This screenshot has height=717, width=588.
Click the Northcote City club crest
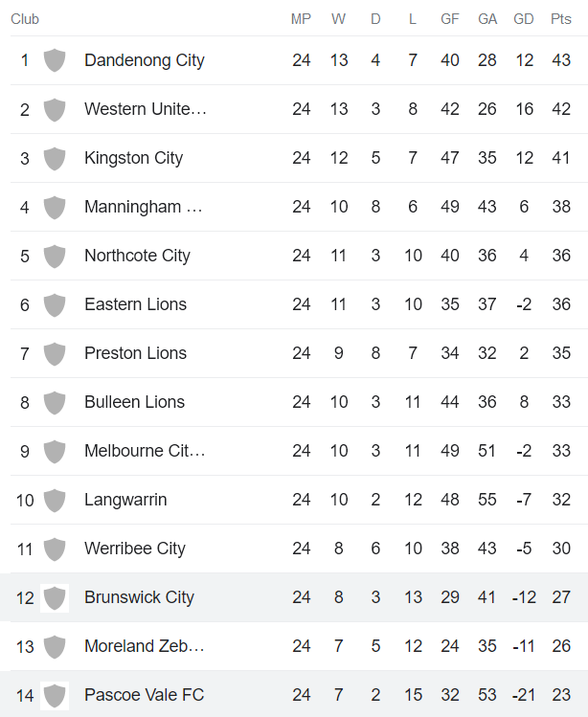pyautogui.click(x=55, y=256)
